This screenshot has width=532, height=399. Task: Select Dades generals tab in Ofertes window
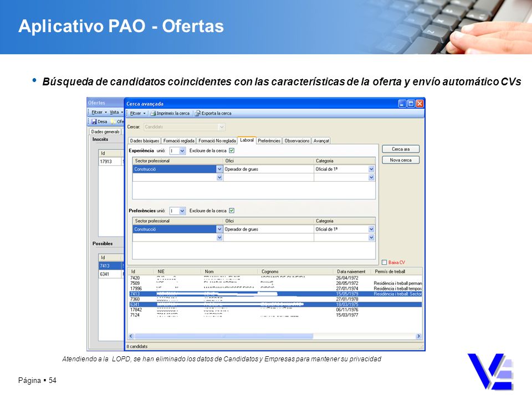(105, 132)
